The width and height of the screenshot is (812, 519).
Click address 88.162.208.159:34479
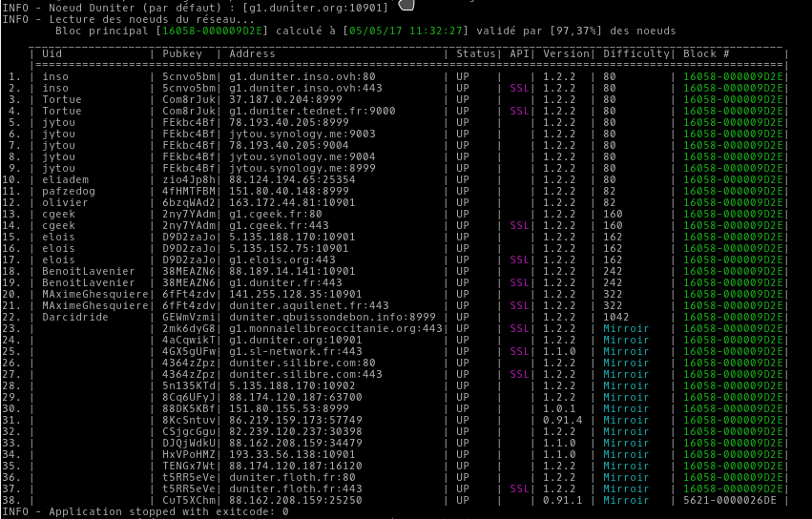click(x=296, y=443)
